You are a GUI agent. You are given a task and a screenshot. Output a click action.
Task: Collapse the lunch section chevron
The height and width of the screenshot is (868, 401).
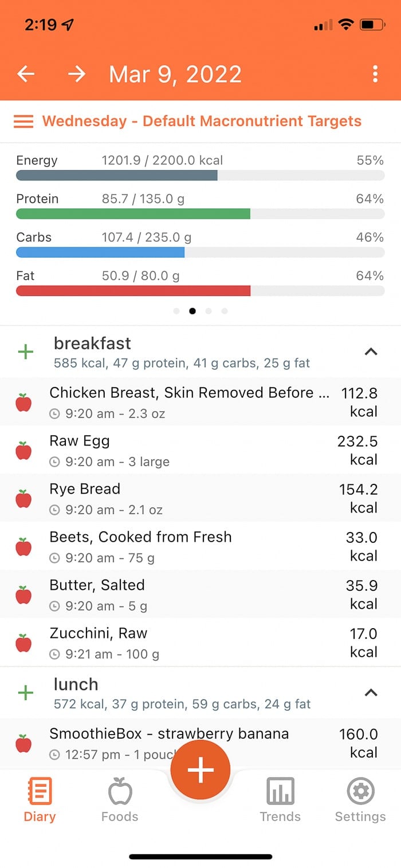[x=372, y=692]
